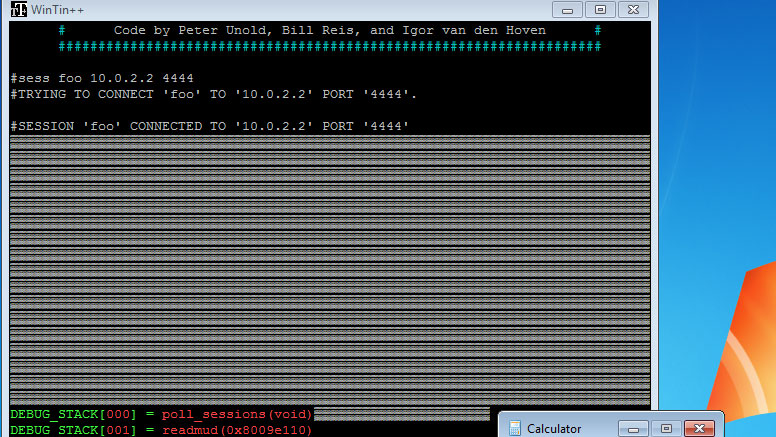Image resolution: width=776 pixels, height=437 pixels.
Task: Minimize the Calculator window
Action: [x=632, y=428]
